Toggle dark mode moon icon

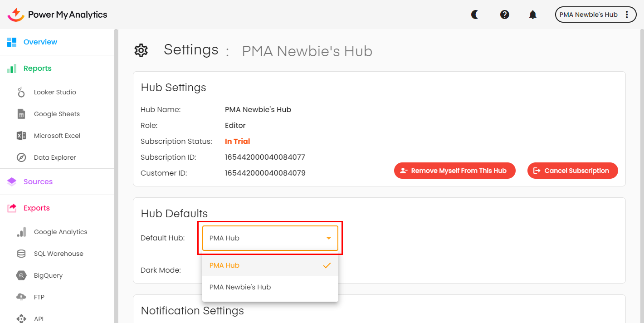475,15
